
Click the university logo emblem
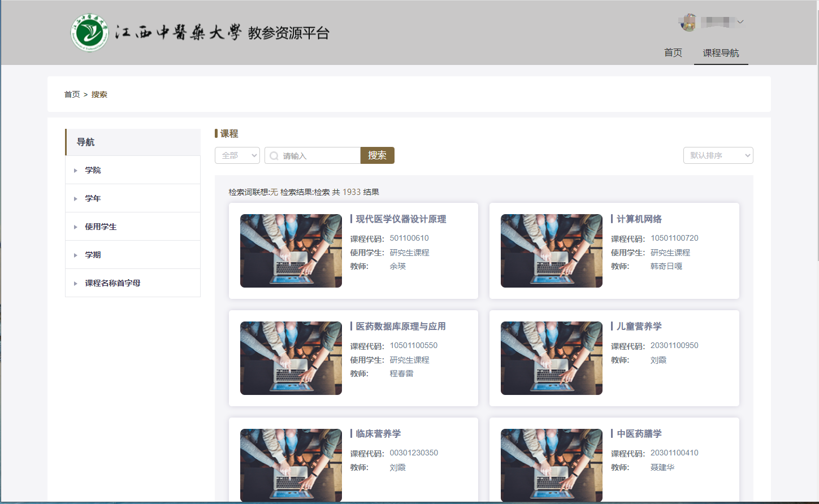click(89, 33)
